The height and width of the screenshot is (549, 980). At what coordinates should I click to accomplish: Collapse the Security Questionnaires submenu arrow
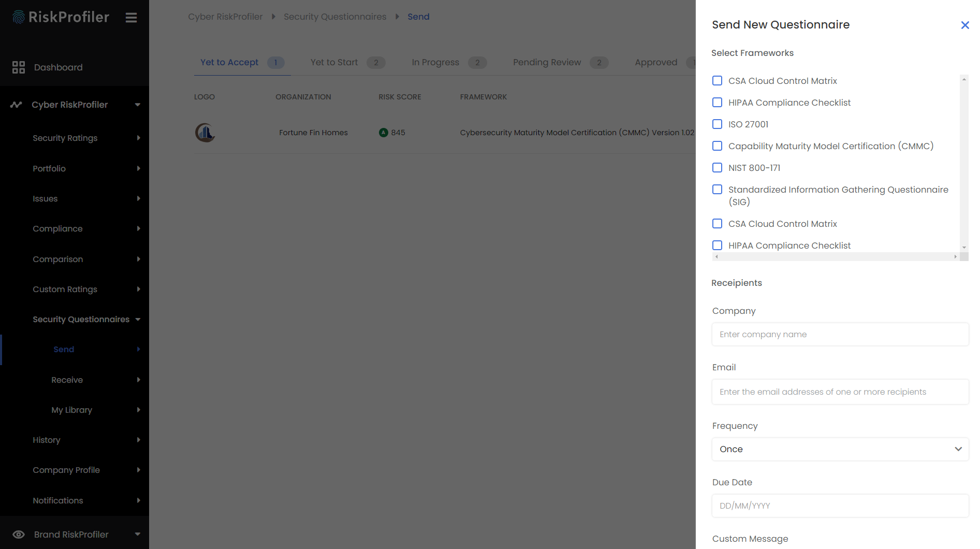coord(138,320)
